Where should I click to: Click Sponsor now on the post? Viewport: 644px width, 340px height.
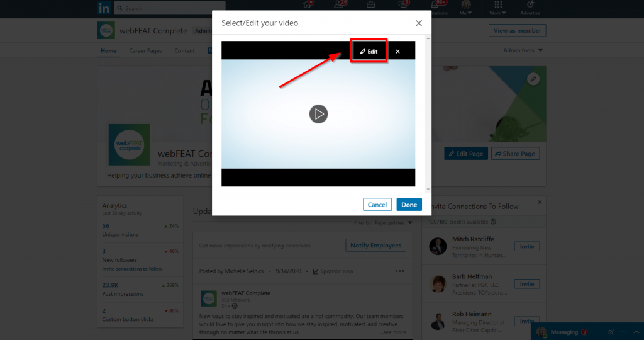[x=333, y=271]
